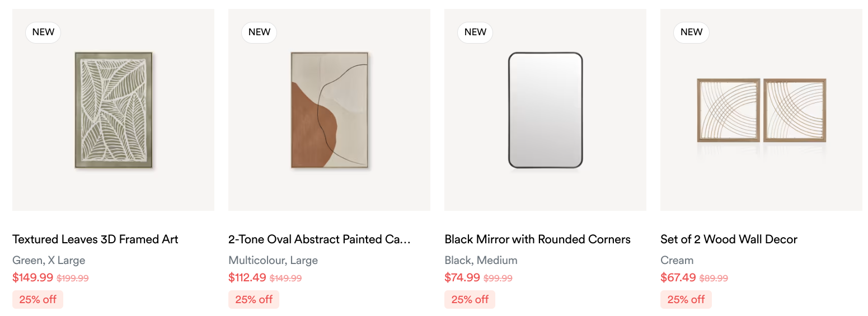Click the NEW badge on the abstract canvas
The image size is (868, 316).
259,32
